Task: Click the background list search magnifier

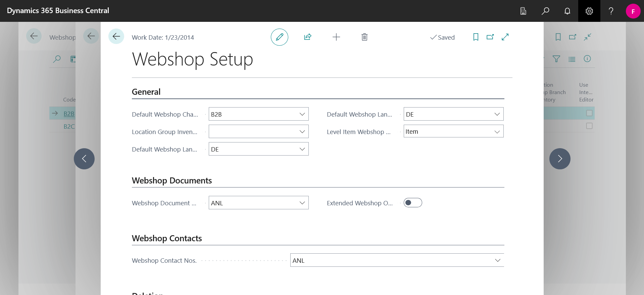Action: [57, 59]
